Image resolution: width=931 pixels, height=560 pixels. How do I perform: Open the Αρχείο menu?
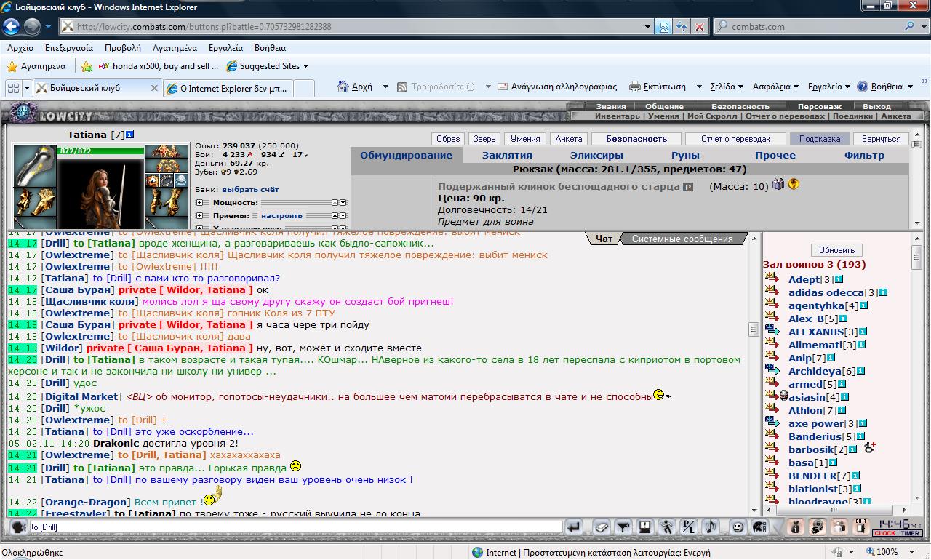tap(20, 48)
